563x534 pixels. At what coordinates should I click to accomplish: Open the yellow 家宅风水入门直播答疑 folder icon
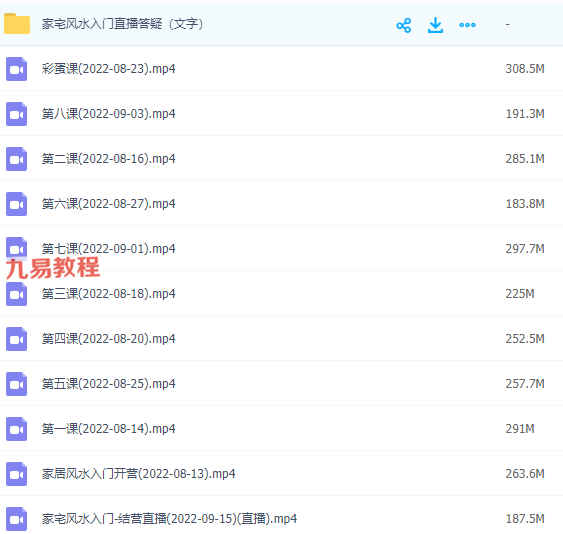pos(17,24)
